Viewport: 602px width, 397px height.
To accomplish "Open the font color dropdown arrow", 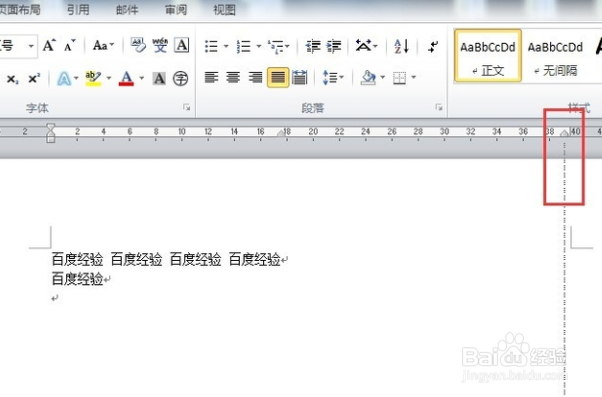I will [142, 78].
